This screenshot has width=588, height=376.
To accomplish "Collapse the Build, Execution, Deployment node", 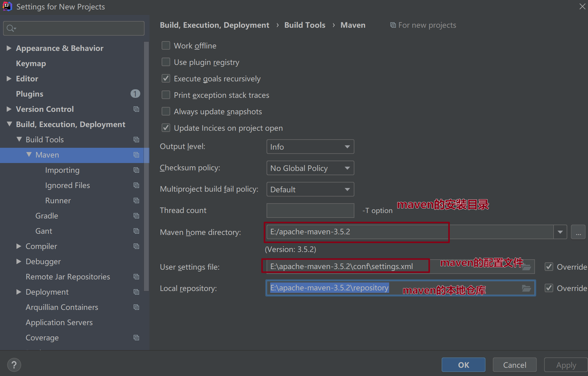I will (x=9, y=124).
